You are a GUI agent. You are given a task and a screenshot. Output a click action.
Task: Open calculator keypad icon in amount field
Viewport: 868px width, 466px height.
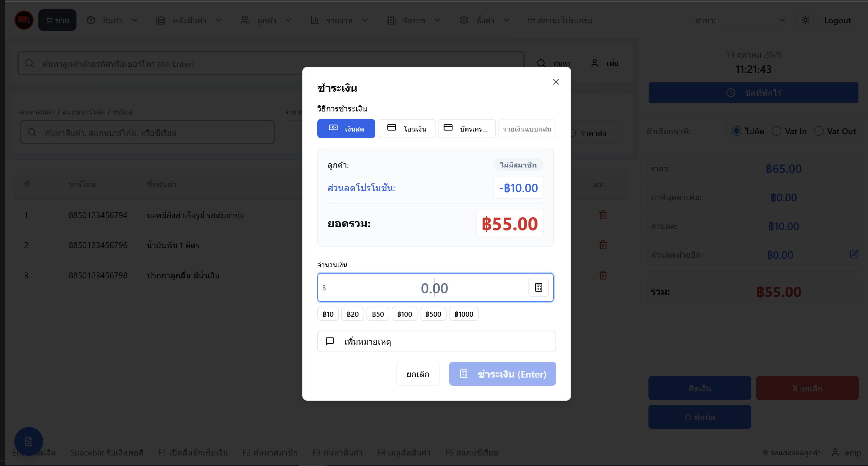click(538, 287)
